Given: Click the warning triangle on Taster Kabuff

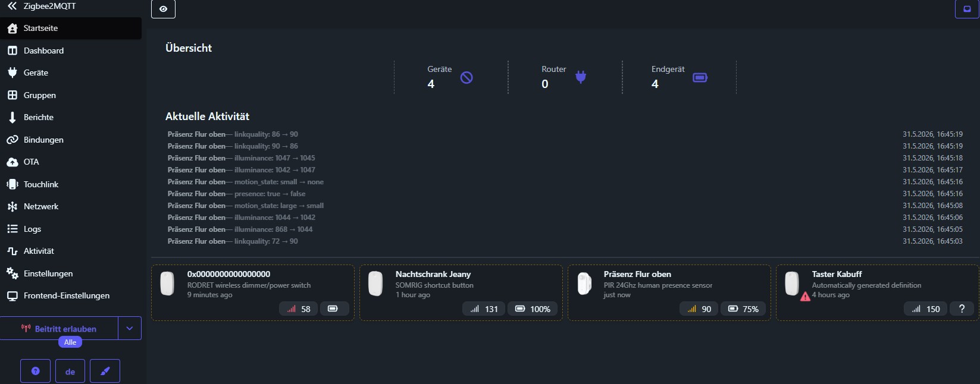Looking at the screenshot, I should tap(805, 296).
